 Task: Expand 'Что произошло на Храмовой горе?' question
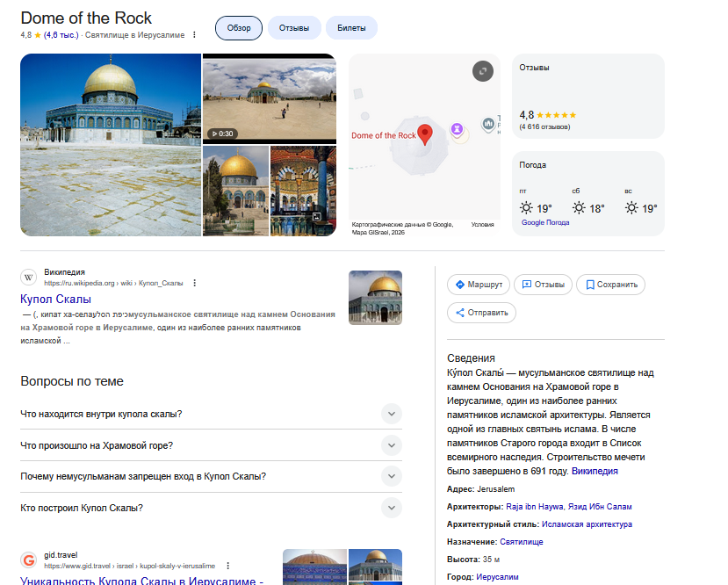(392, 445)
